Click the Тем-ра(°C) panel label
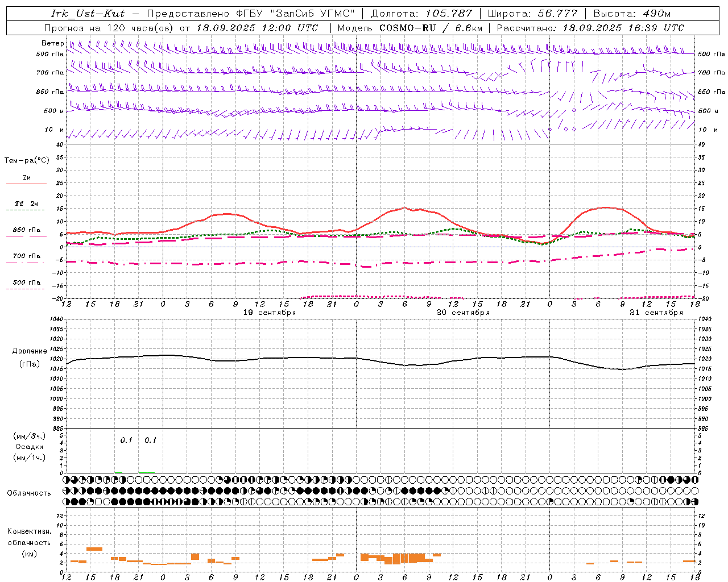 [x=27, y=161]
